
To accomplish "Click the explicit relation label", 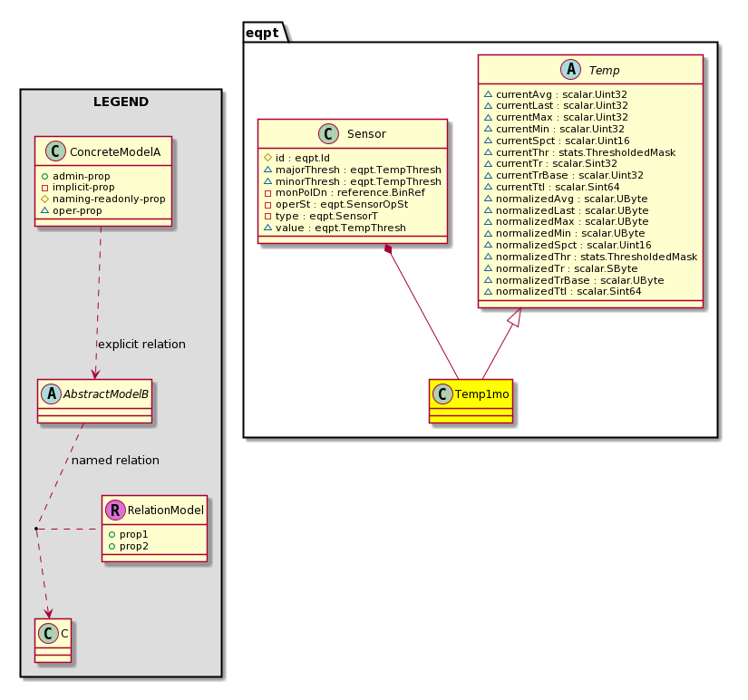I will pyautogui.click(x=141, y=344).
